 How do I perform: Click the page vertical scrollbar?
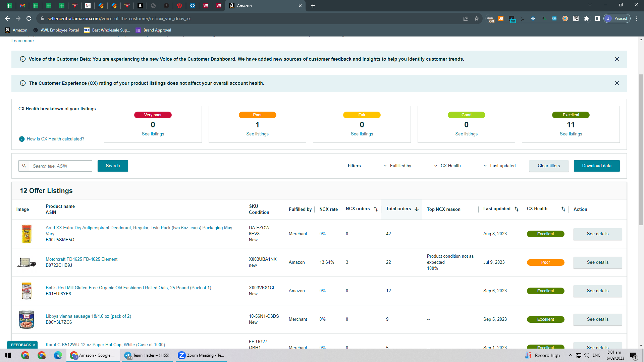641,150
